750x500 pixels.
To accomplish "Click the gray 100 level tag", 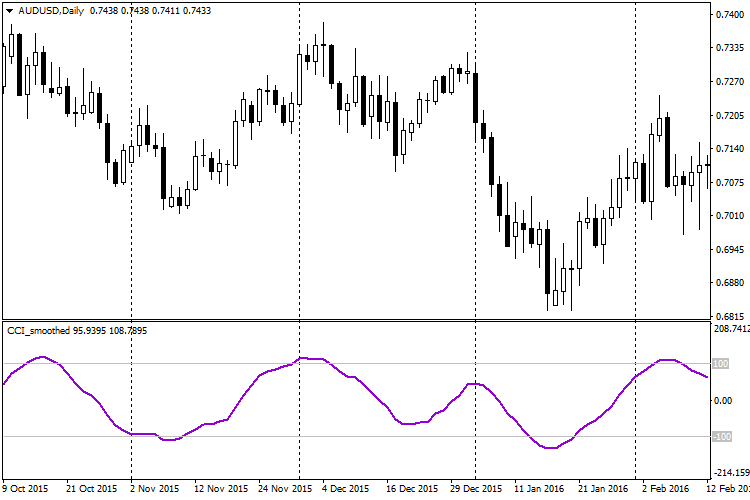I will click(720, 364).
